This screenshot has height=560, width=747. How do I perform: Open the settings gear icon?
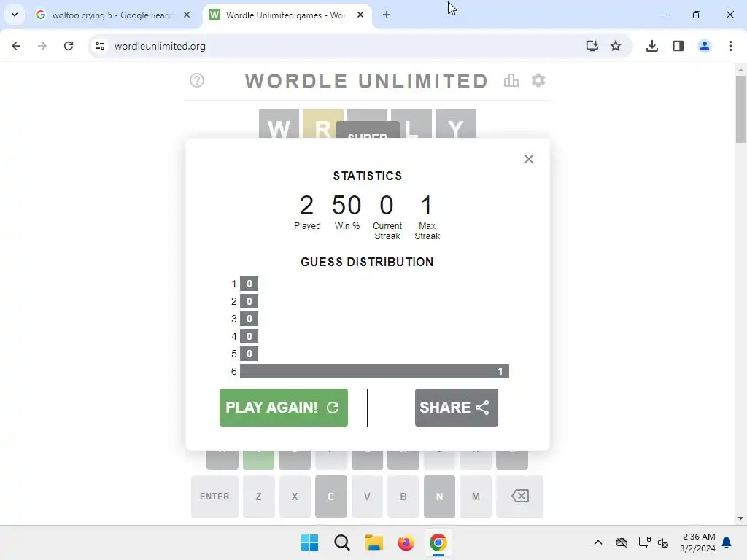coord(538,80)
